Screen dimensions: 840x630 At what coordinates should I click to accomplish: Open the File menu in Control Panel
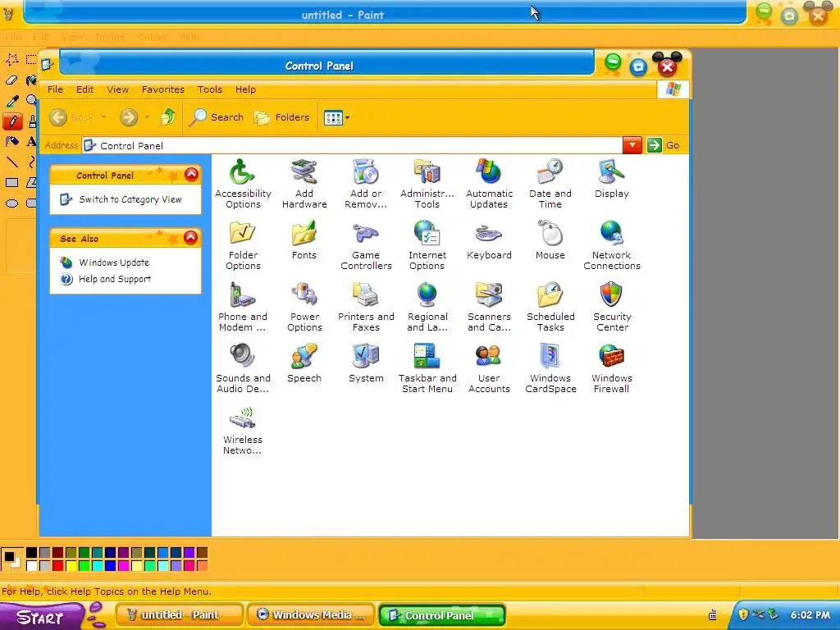(55, 89)
